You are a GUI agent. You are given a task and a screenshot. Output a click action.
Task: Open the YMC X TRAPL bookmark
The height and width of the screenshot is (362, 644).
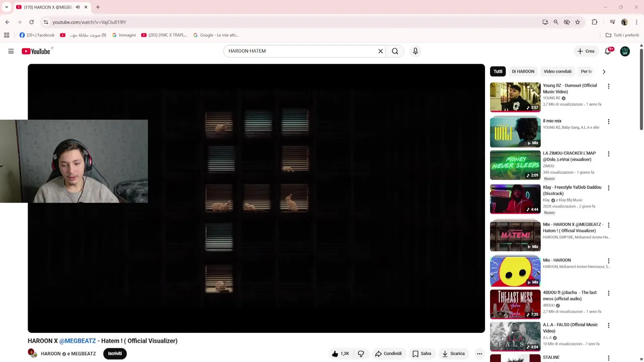(164, 35)
